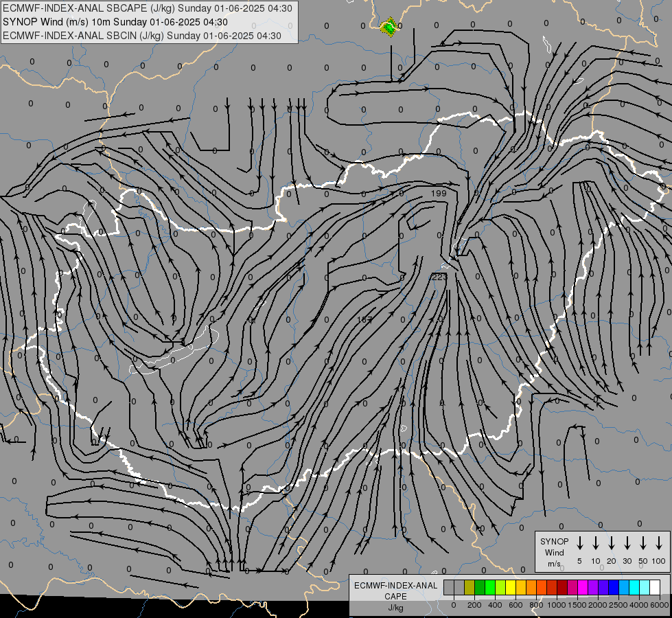Pick the dark green CAPE legend swatch
Viewport: 672px width, 618px height.
[x=480, y=587]
